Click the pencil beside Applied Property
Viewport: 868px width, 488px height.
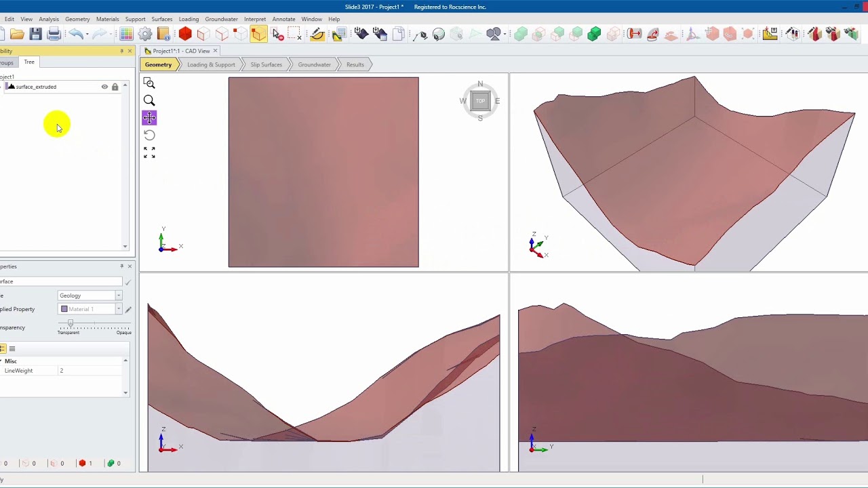tap(128, 309)
